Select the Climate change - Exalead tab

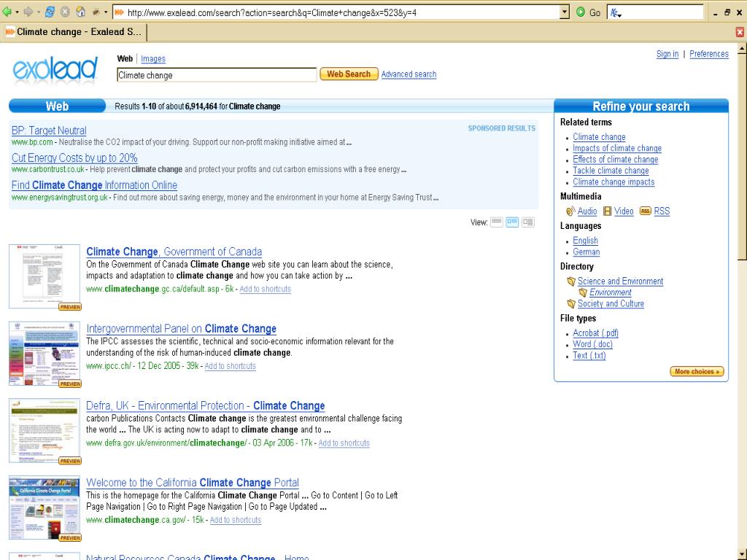(x=74, y=32)
